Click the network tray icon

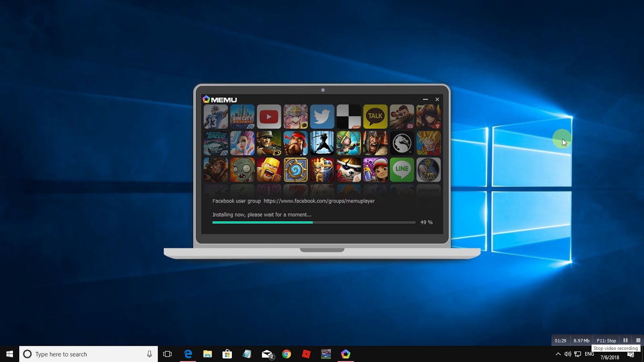(x=577, y=354)
